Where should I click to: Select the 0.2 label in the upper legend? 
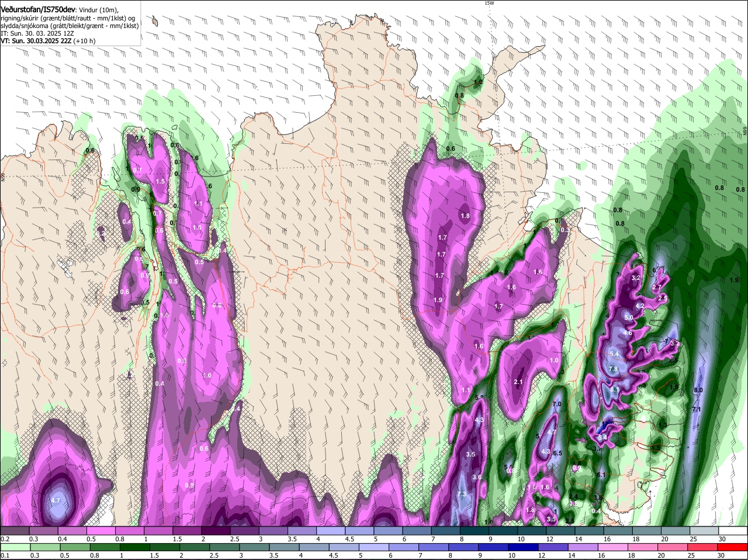pos(5,538)
